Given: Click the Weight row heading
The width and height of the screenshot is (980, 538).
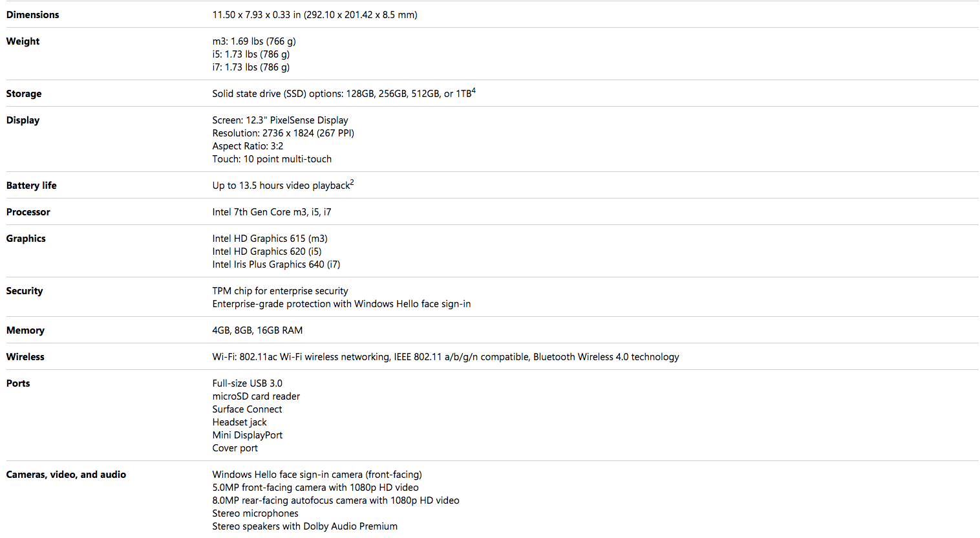Looking at the screenshot, I should (x=23, y=41).
